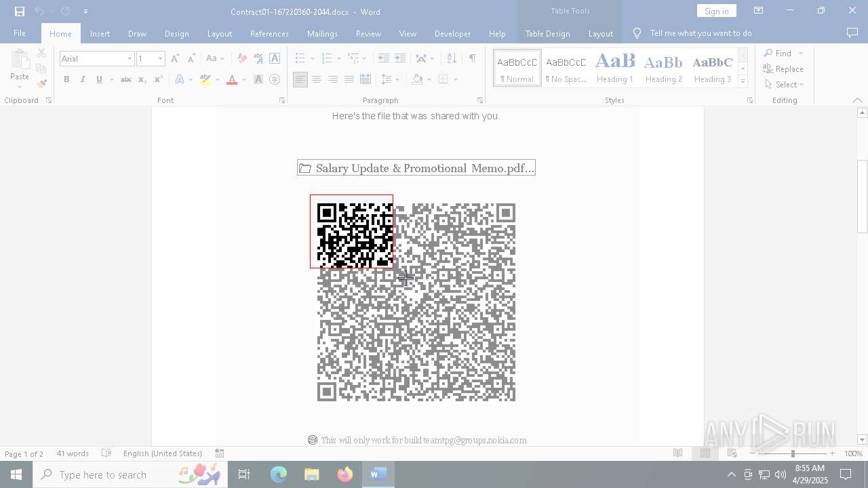This screenshot has height=488, width=868.
Task: Open File Explorer from the taskbar
Action: [x=311, y=474]
